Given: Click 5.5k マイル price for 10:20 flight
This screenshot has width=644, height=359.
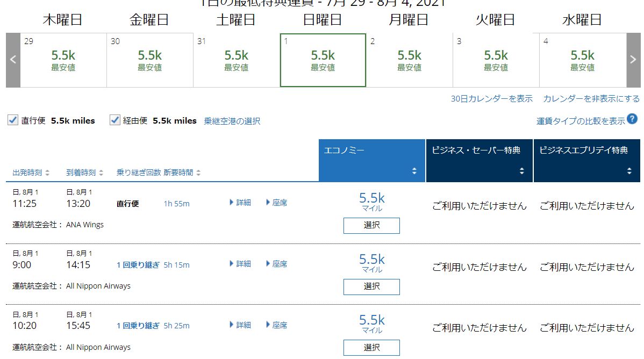Looking at the screenshot, I should (x=372, y=324).
